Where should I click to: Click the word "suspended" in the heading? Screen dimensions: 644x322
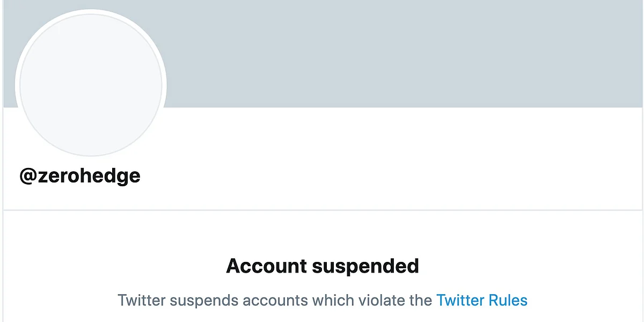click(x=366, y=266)
